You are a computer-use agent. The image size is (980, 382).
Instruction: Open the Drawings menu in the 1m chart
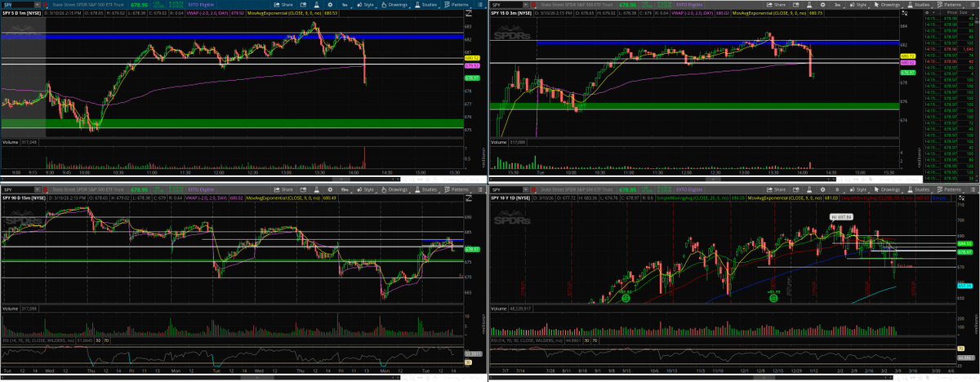pyautogui.click(x=394, y=5)
